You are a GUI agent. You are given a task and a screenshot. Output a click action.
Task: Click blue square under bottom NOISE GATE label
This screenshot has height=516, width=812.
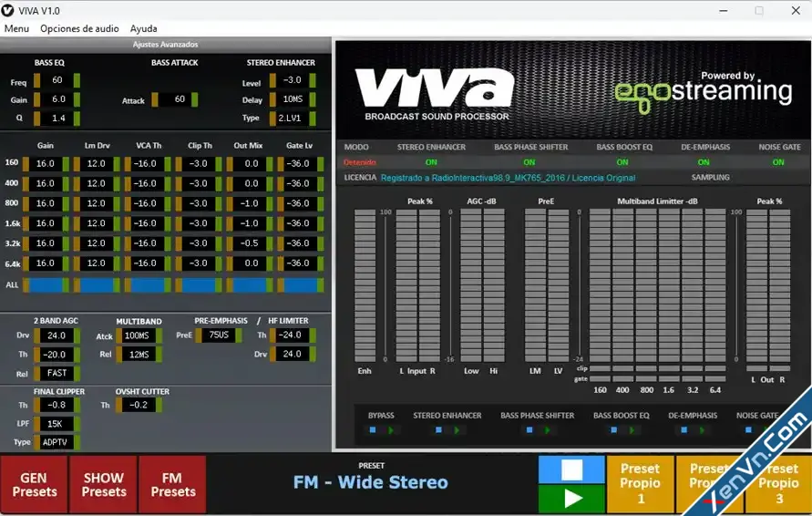748,430
